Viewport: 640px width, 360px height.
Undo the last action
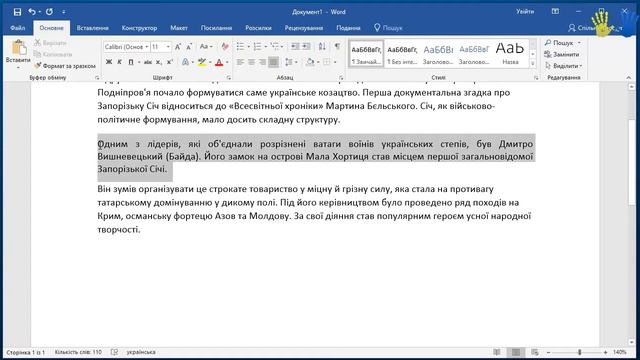click(32, 12)
